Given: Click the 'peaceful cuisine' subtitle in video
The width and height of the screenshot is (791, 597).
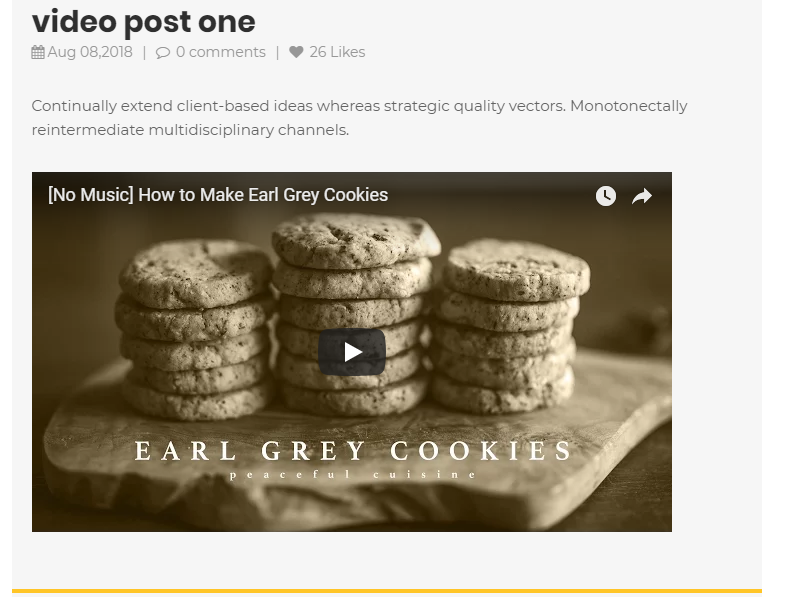Looking at the screenshot, I should (x=353, y=474).
